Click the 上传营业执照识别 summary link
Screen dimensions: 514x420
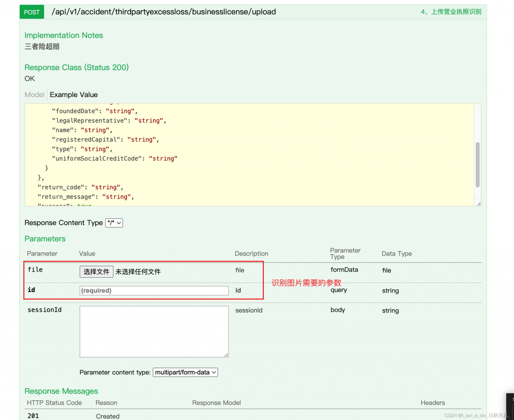click(x=451, y=12)
